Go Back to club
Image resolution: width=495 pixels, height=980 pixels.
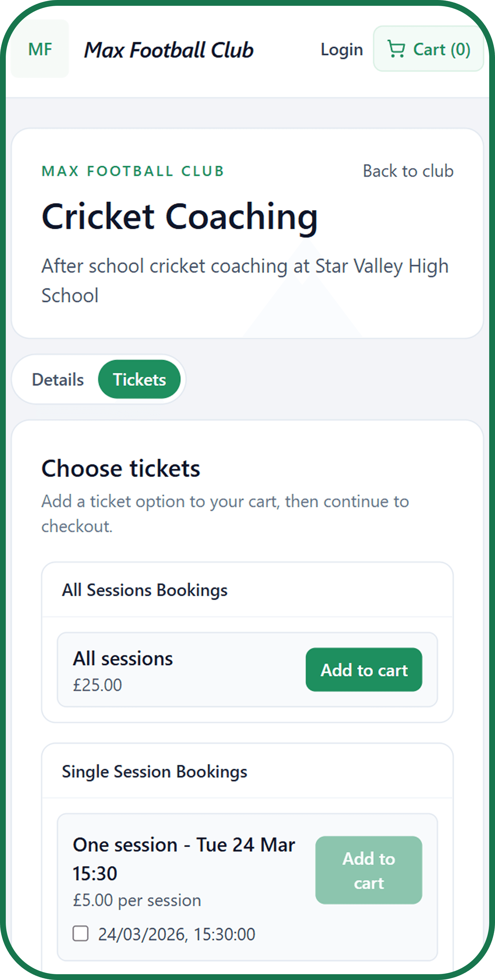point(408,171)
